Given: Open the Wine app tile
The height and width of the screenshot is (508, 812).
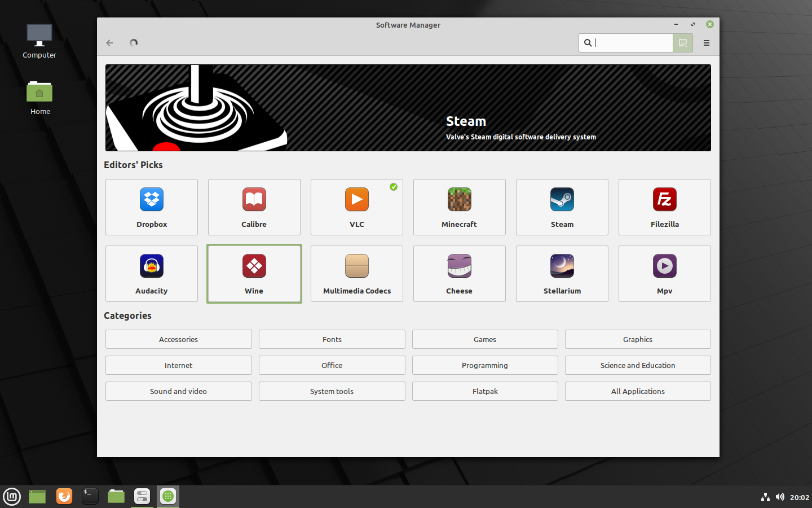Looking at the screenshot, I should click(254, 274).
